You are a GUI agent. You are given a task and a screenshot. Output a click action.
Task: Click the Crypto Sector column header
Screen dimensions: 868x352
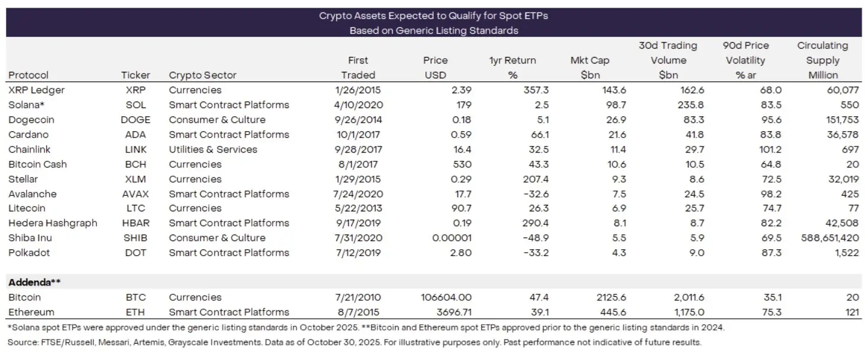point(203,75)
